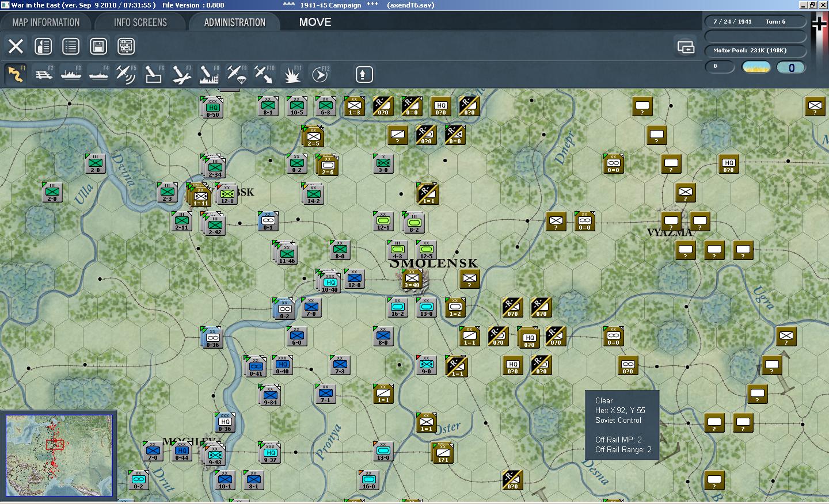The image size is (829, 504).
Task: Click the floppy disk save game icon
Action: 98,46
